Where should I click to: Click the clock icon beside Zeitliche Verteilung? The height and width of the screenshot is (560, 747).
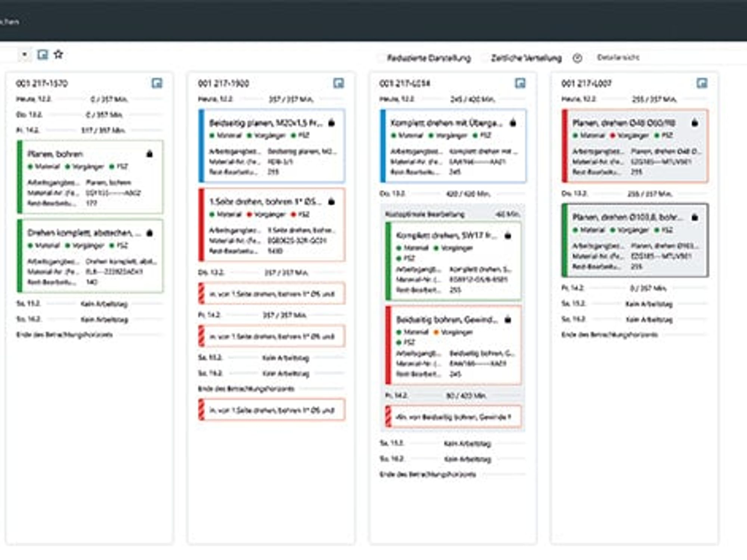(x=577, y=58)
